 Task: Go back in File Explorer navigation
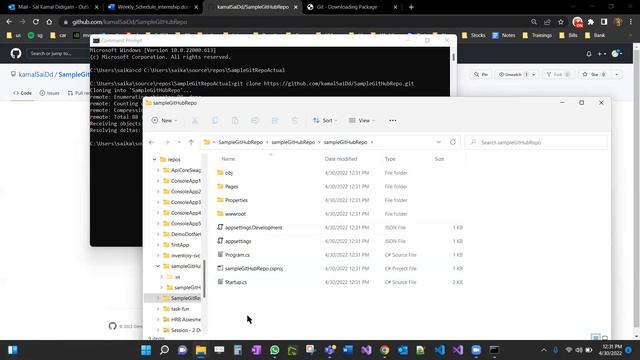tap(151, 142)
